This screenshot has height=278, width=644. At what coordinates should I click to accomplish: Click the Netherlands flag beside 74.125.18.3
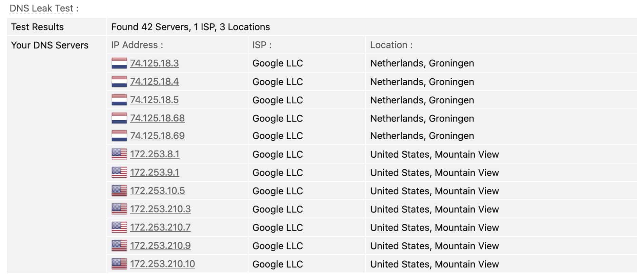(119, 63)
